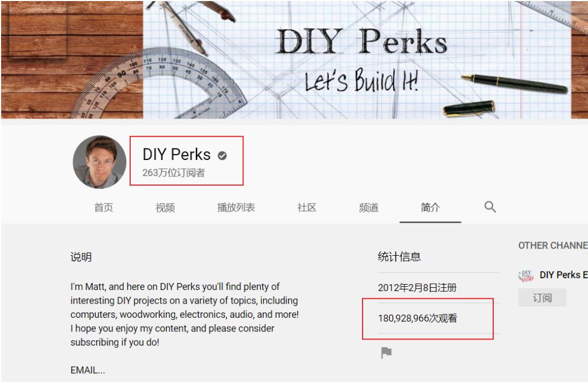Click the 263万位订阅者 subscriber count
The image size is (588, 382).
point(174,173)
